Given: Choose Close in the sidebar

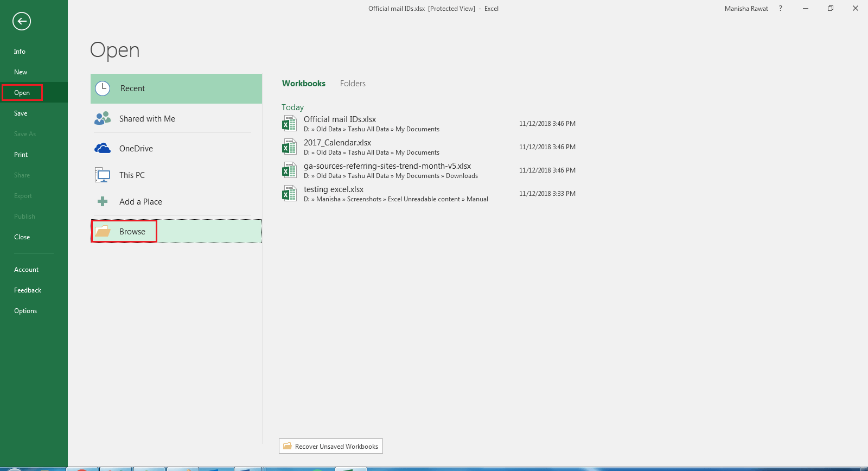Looking at the screenshot, I should (34, 237).
